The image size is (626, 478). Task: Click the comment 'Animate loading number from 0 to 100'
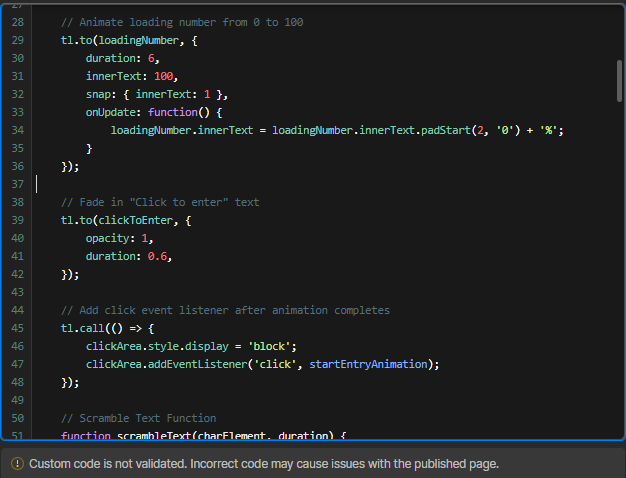point(182,22)
